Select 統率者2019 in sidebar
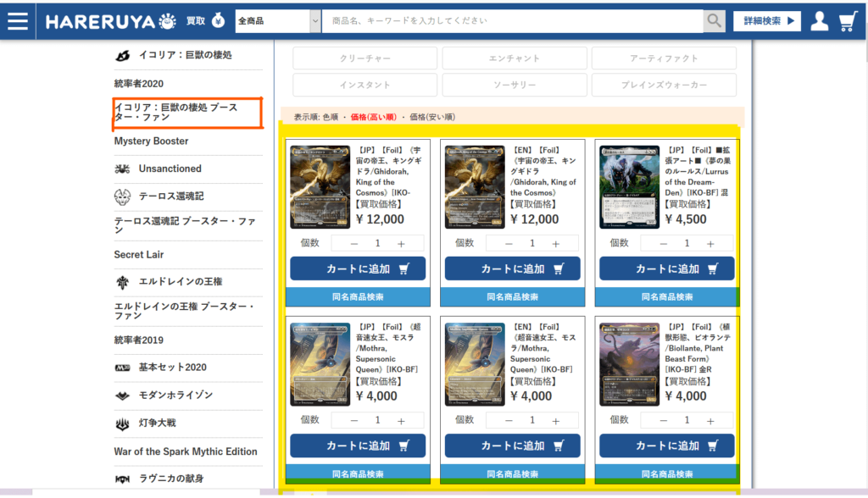The width and height of the screenshot is (868, 498). pyautogui.click(x=139, y=340)
